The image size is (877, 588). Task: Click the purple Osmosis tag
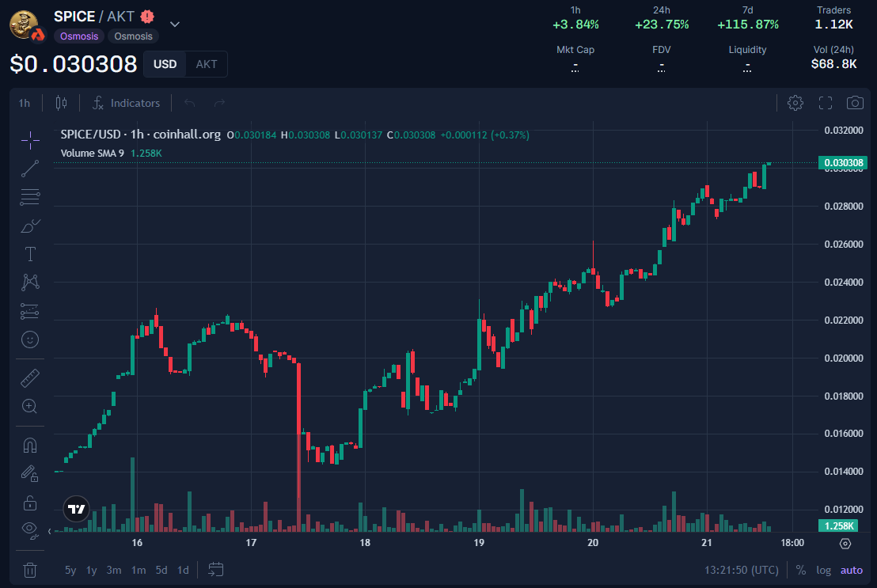coord(79,36)
